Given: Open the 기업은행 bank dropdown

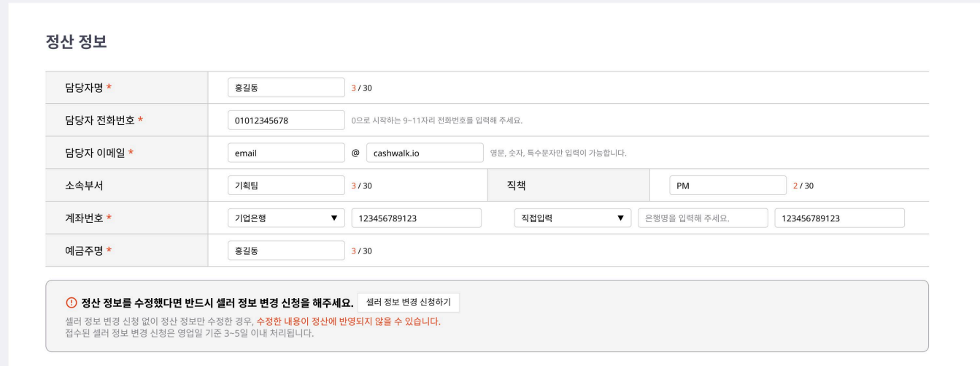Looking at the screenshot, I should tap(285, 218).
